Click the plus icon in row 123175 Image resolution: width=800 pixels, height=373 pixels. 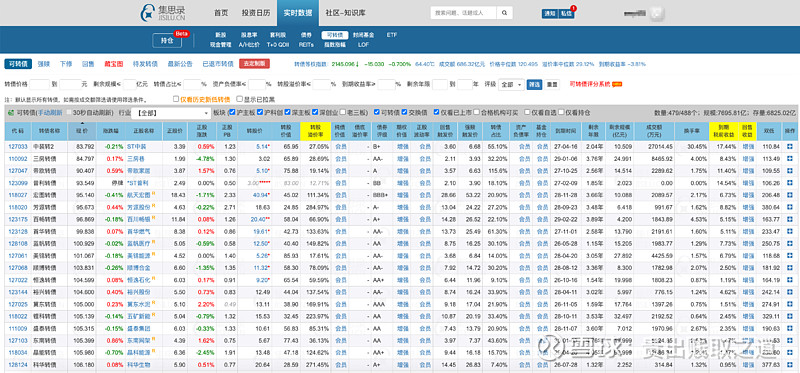pyautogui.click(x=790, y=219)
